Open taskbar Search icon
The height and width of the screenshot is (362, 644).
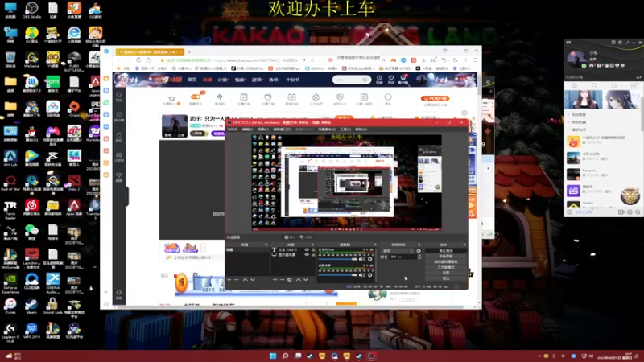(x=285, y=356)
